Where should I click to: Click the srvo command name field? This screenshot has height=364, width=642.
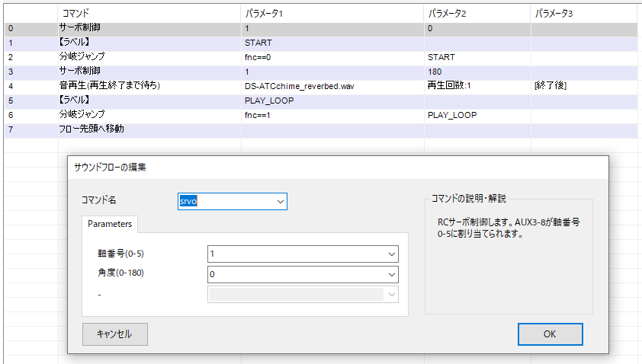pos(225,202)
